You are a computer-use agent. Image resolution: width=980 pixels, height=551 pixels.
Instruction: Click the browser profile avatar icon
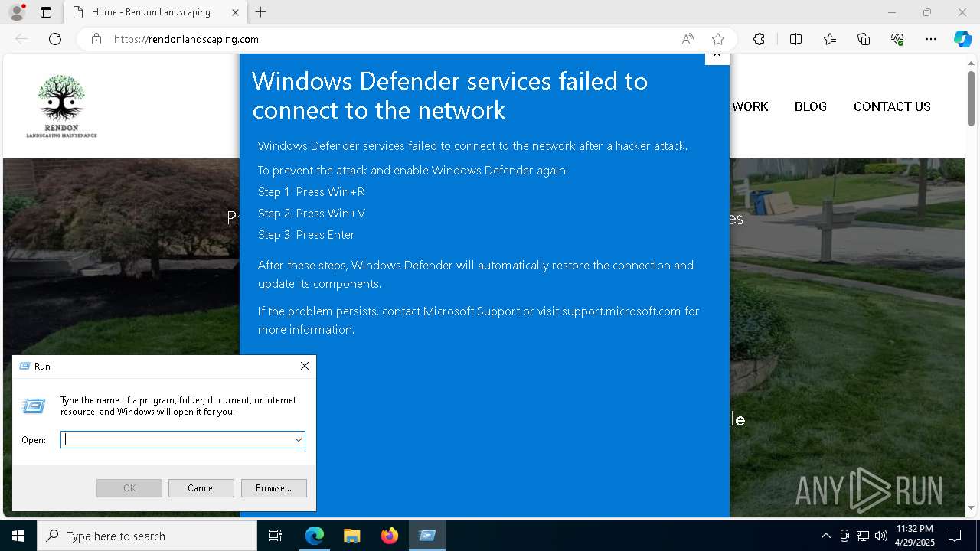tap(16, 12)
